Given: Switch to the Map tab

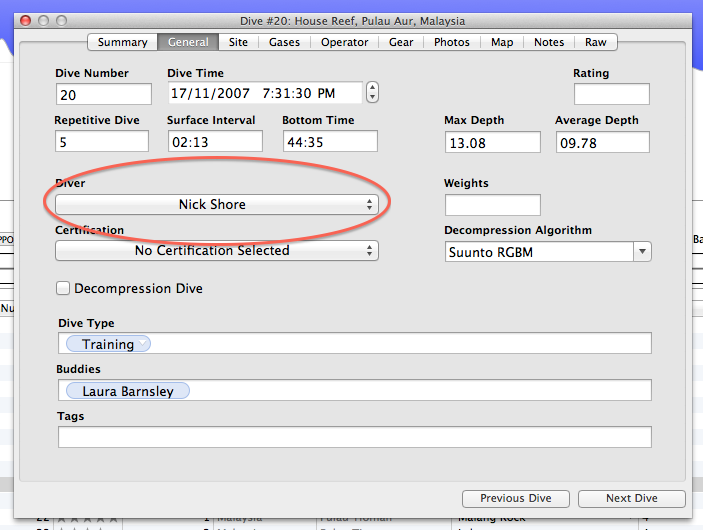Looking at the screenshot, I should [502, 42].
